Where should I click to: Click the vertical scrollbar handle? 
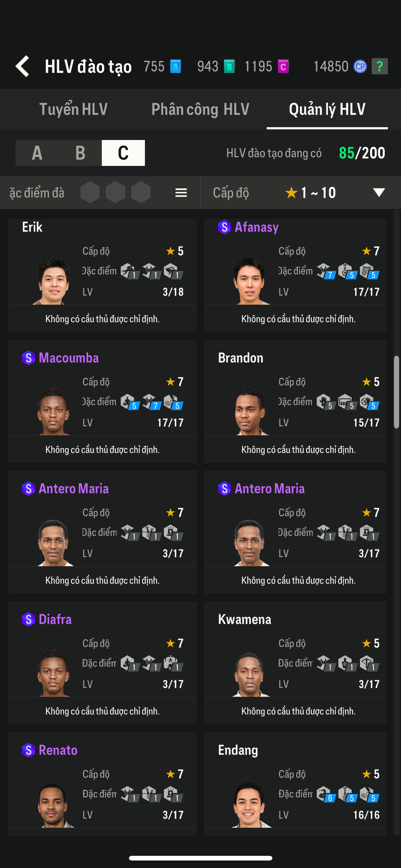[396, 392]
